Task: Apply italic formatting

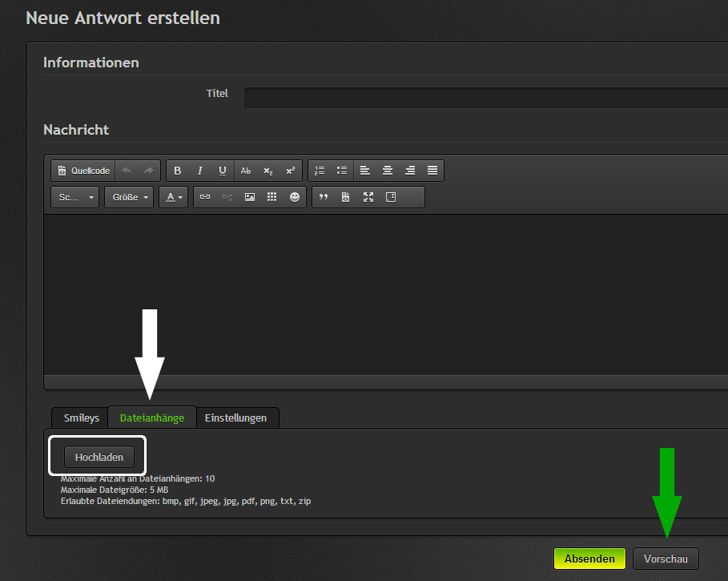Action: [x=200, y=171]
